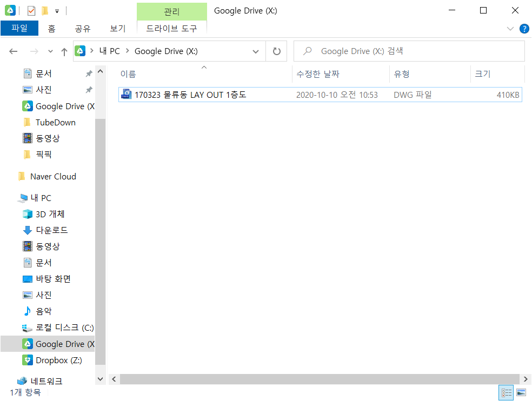This screenshot has width=532, height=401.
Task: Click the DWG file icon in the list
Action: pyautogui.click(x=127, y=95)
